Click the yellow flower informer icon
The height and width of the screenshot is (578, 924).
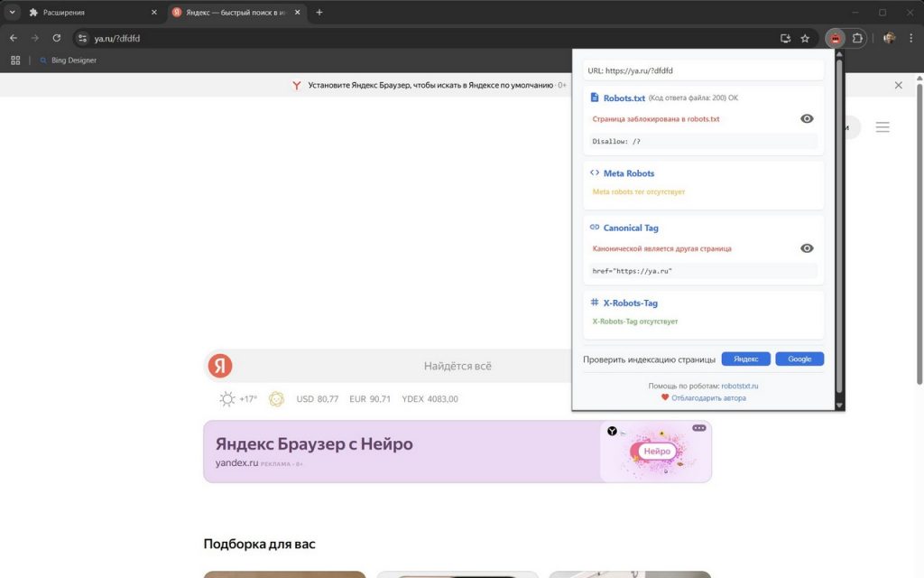click(x=276, y=399)
